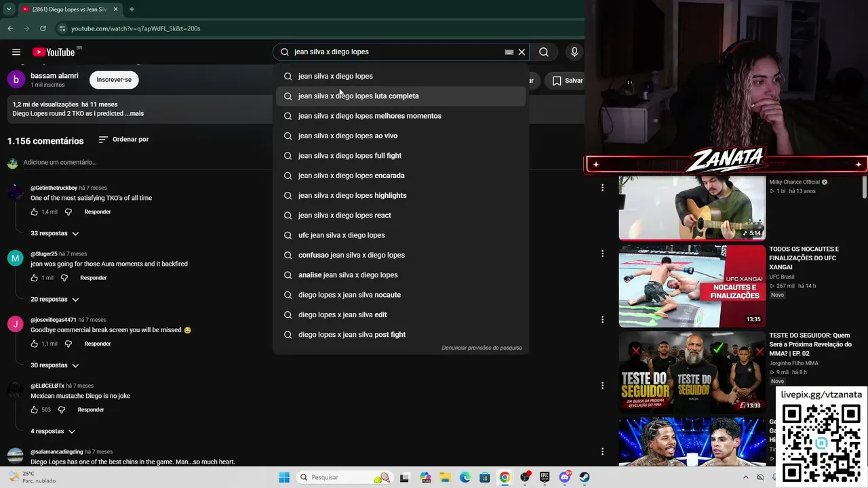This screenshot has height=488, width=868.
Task: Reply to the @ELØCELØTx comment
Action: (91, 410)
